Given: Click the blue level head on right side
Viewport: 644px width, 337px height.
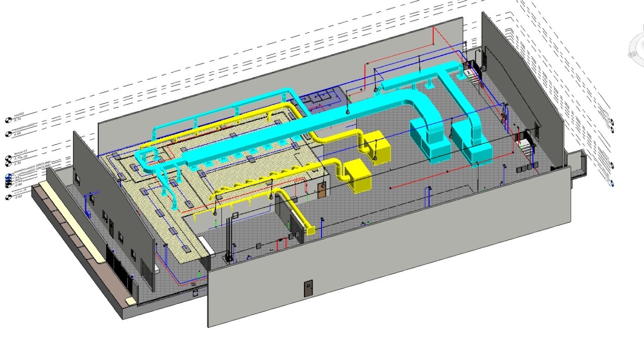Looking at the screenshot, I should click(612, 184).
